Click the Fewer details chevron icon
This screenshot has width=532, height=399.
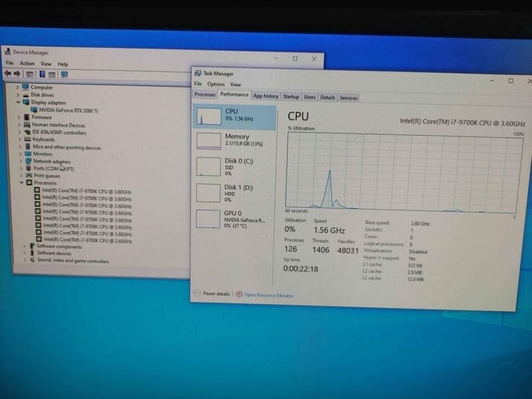[197, 293]
